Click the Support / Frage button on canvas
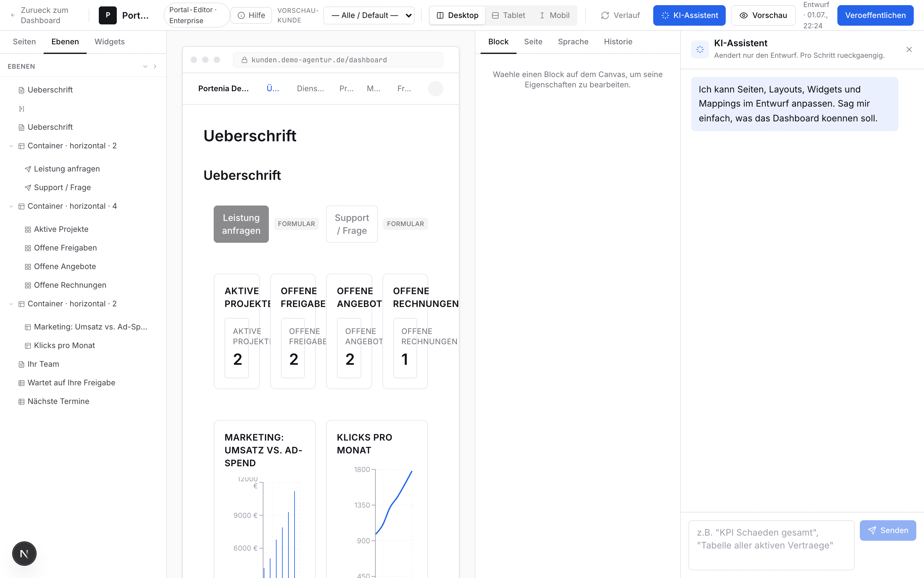 click(352, 224)
